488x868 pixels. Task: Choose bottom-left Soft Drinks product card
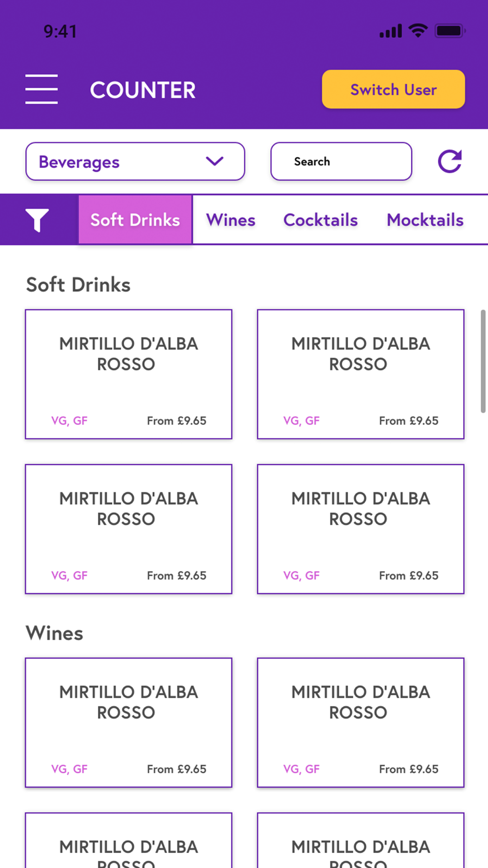(128, 529)
